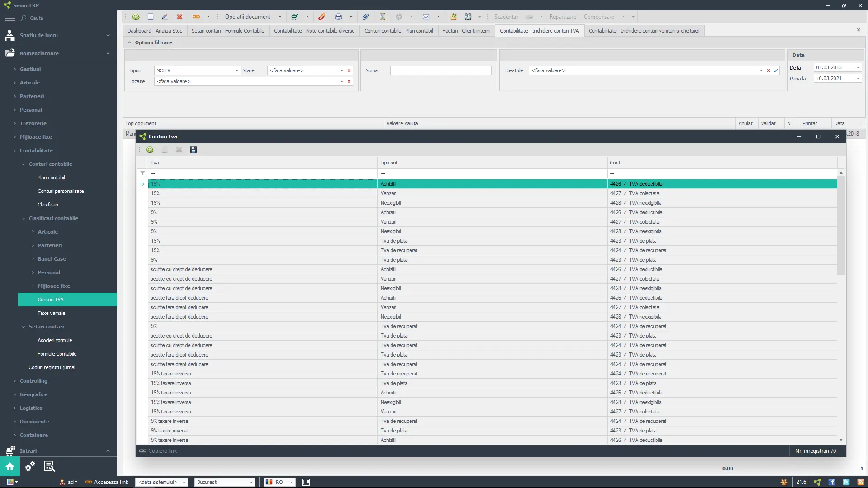The image size is (868, 488).
Task: Click the clipboard checklist icon in toolbar
Action: (x=453, y=17)
